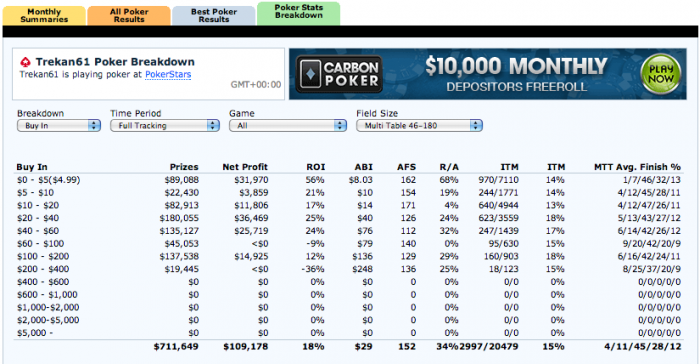Select the $5,000 - buy-in row

click(x=349, y=333)
